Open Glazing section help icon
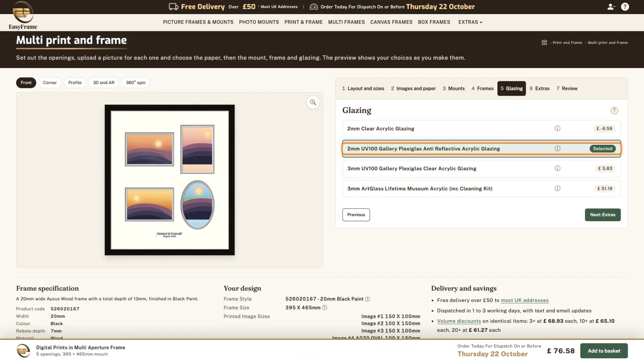The width and height of the screenshot is (644, 362). [x=614, y=111]
